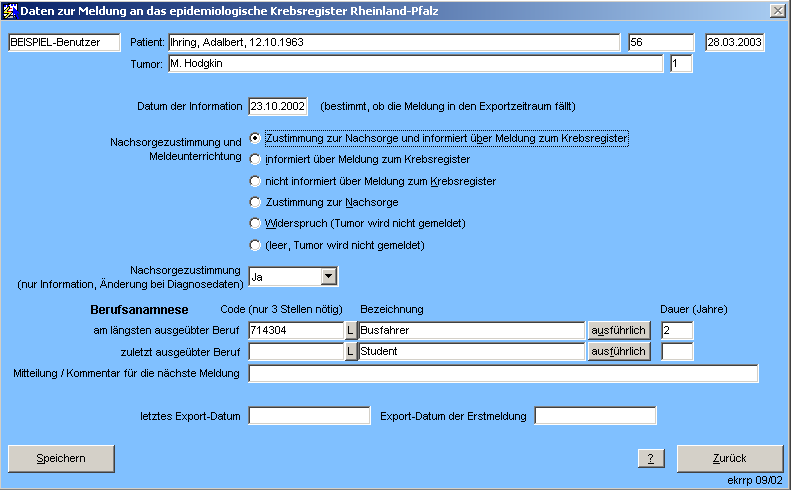Select 'Zustimmung zur Nachsorge und informiert' radio option

pyautogui.click(x=256, y=138)
